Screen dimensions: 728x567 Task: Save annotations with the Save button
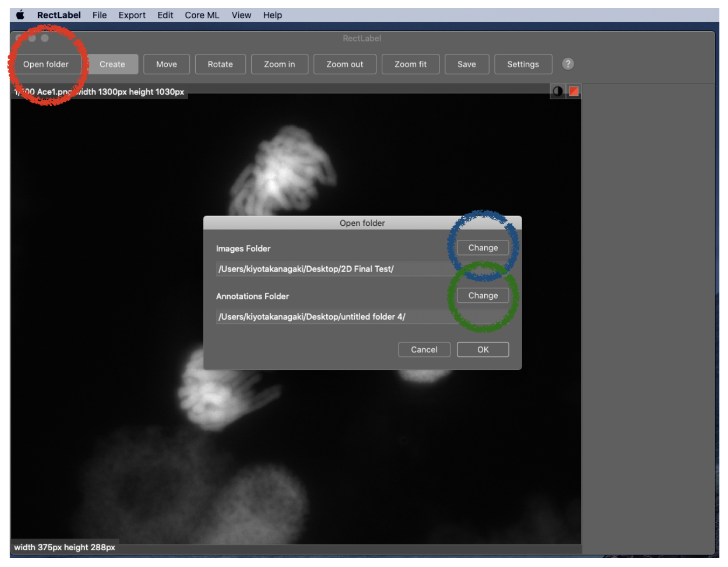click(x=466, y=64)
